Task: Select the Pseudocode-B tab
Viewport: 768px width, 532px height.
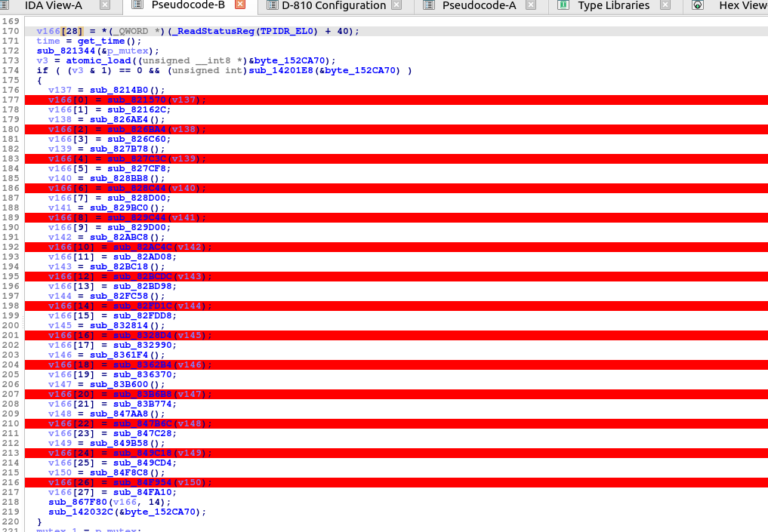Action: point(188,5)
